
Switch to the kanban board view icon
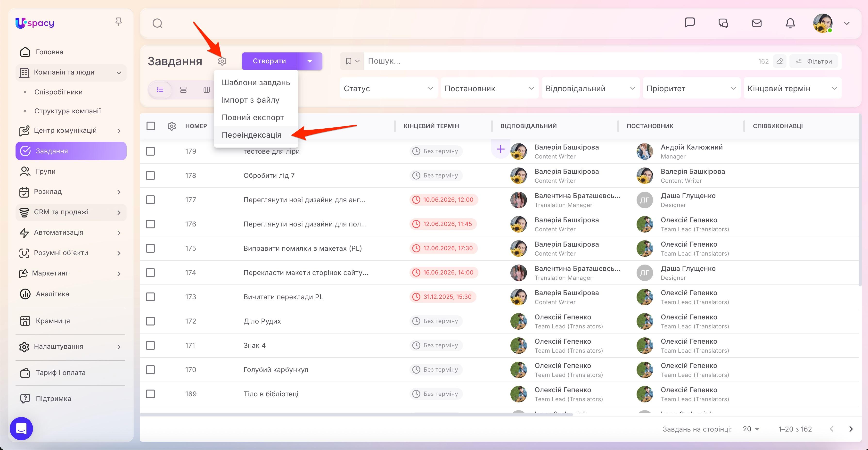(x=206, y=90)
